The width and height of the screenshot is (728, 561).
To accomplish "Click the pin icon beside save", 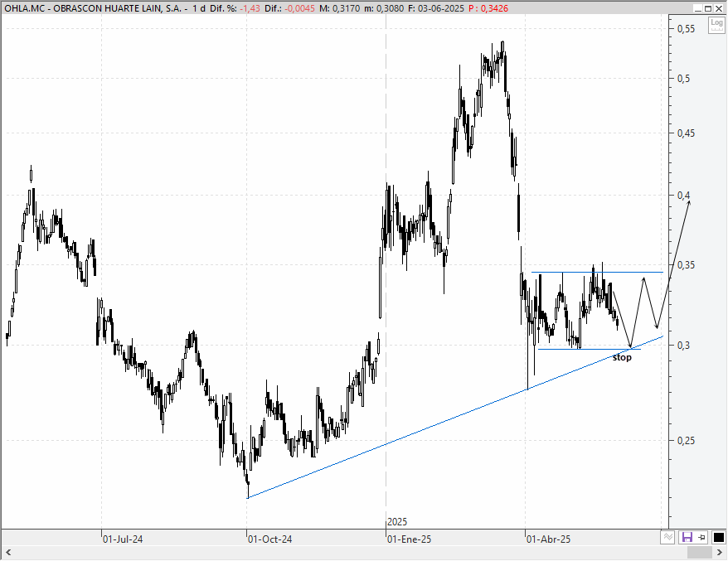I will (701, 537).
